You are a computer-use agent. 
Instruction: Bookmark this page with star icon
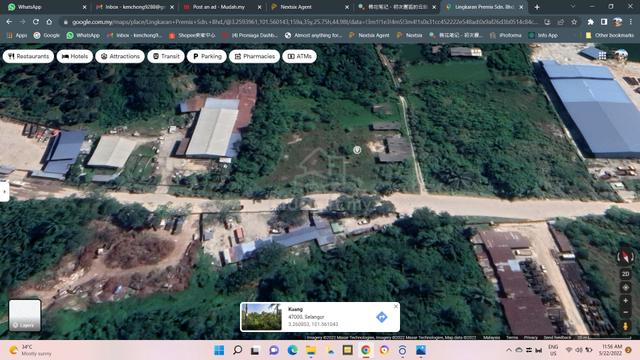[574, 22]
